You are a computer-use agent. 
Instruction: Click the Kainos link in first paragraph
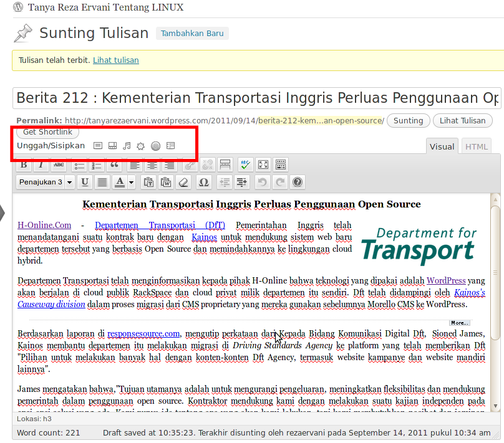[204, 237]
